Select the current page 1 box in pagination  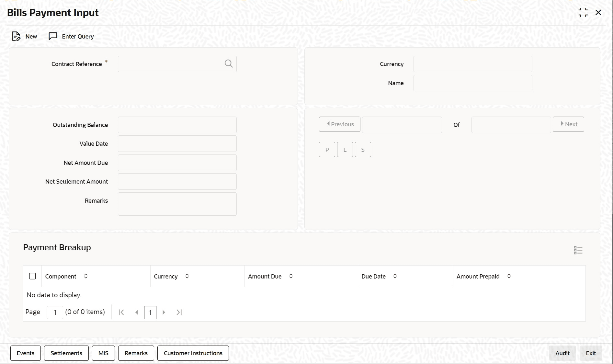click(150, 313)
